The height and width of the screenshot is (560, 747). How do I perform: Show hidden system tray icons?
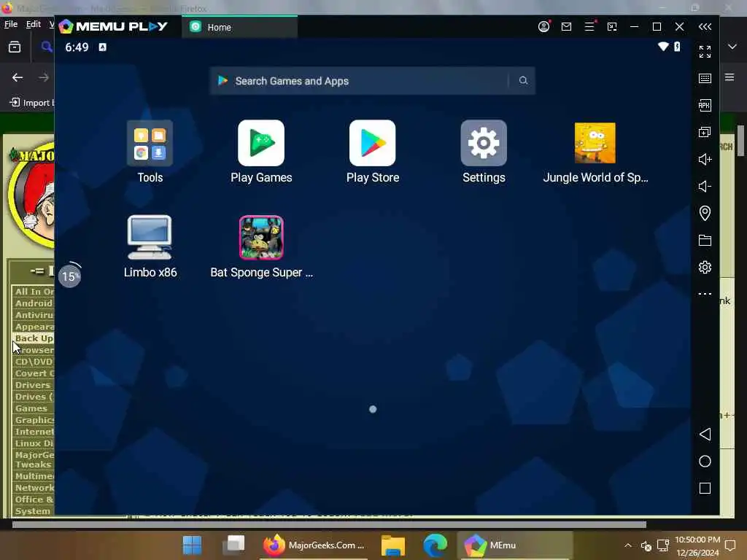click(628, 545)
